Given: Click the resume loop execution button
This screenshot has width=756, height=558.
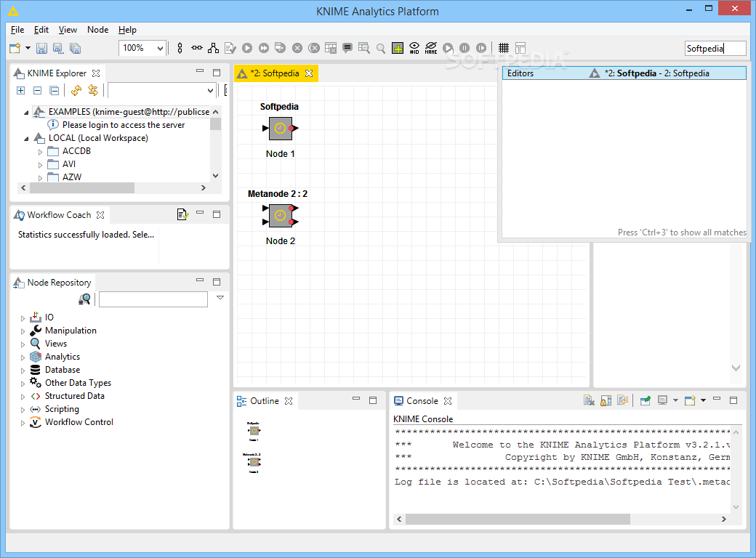Looking at the screenshot, I should pyautogui.click(x=481, y=48).
